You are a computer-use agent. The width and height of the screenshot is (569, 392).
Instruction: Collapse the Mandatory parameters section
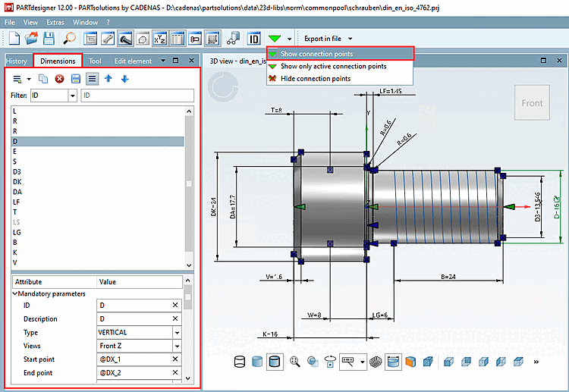coord(15,293)
